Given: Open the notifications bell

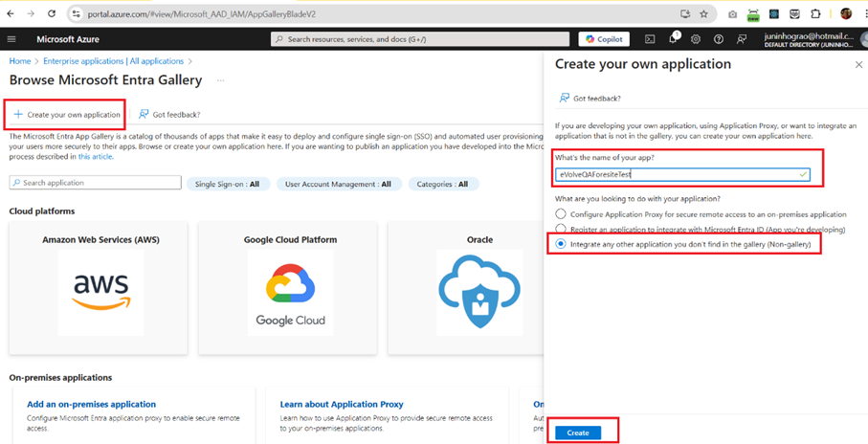Looking at the screenshot, I should pos(674,38).
